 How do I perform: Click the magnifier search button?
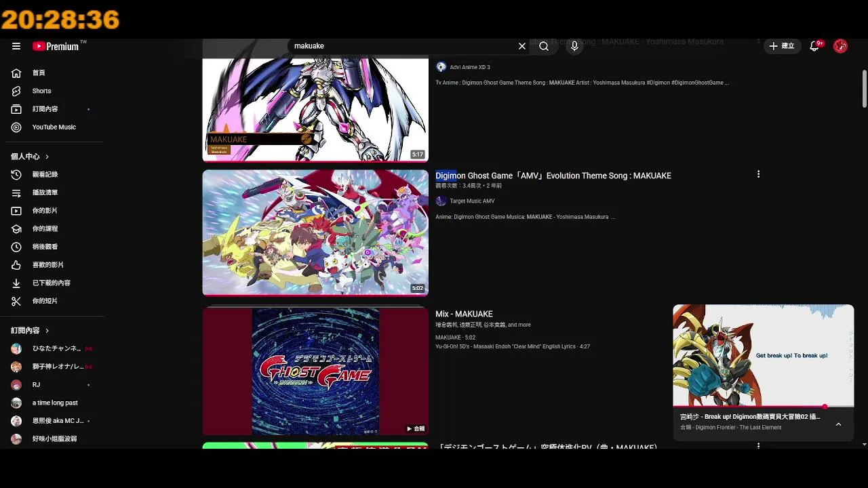[544, 46]
